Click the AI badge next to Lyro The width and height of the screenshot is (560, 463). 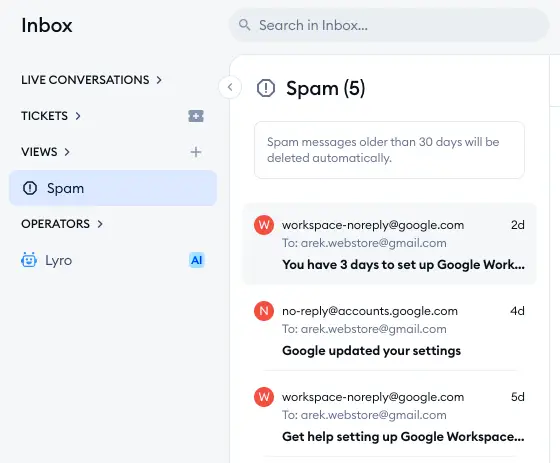tap(196, 260)
